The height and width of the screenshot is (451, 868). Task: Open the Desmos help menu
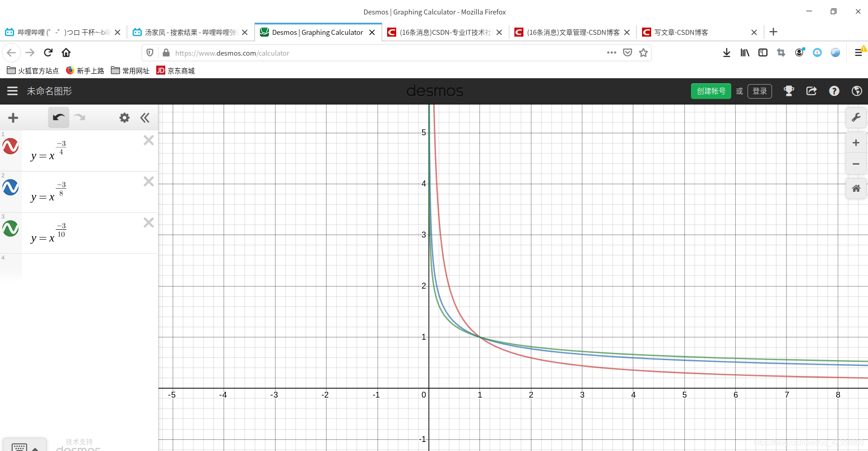[x=834, y=91]
